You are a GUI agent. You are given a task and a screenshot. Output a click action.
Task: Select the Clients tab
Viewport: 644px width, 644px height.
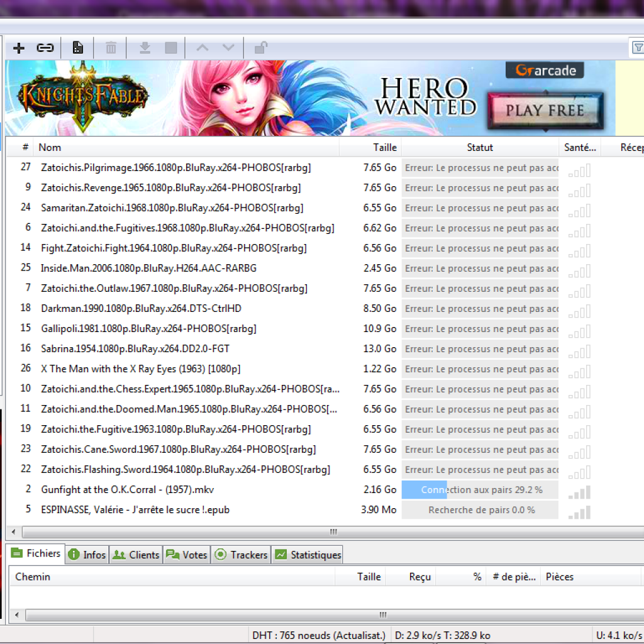tap(136, 555)
